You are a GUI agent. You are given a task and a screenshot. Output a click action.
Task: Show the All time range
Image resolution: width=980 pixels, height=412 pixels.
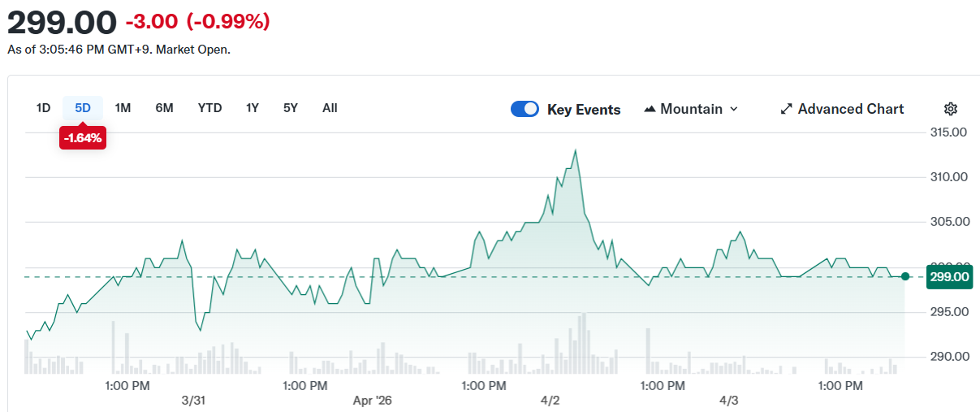click(x=330, y=108)
